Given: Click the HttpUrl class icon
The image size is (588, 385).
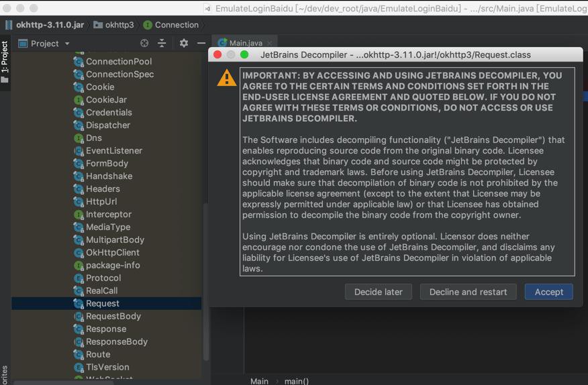Looking at the screenshot, I should 79,202.
